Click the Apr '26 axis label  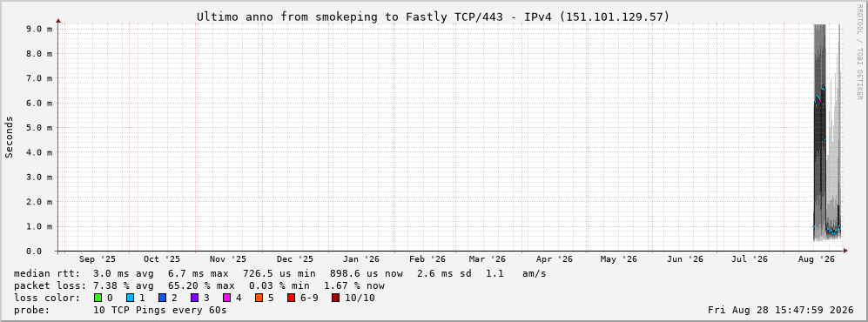coord(554,259)
